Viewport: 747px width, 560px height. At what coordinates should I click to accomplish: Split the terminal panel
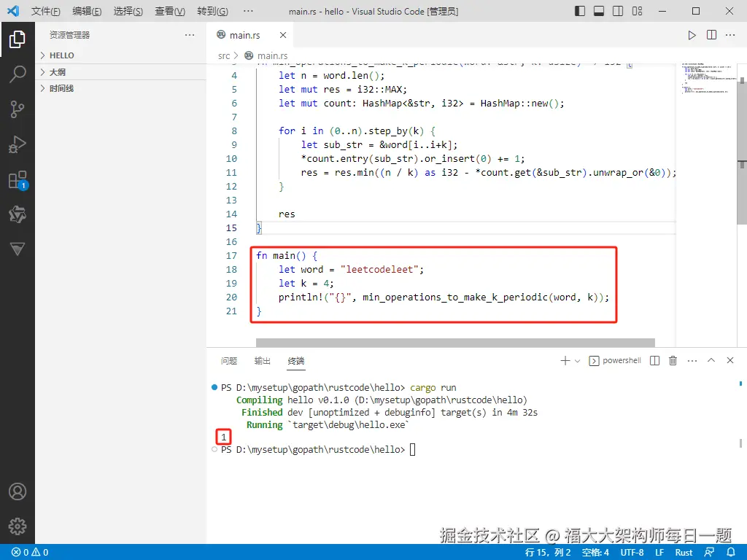point(654,360)
